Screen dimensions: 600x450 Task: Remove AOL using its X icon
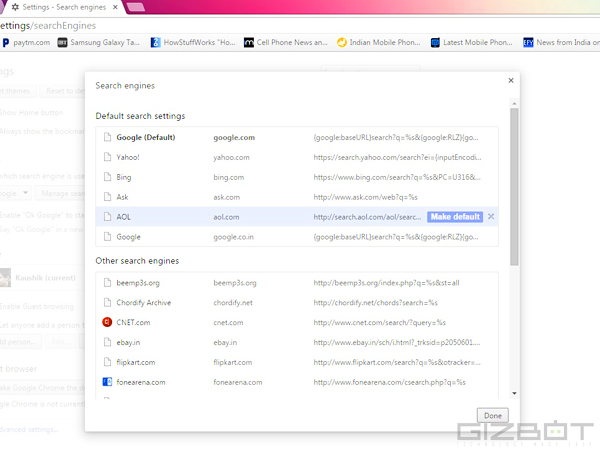pyautogui.click(x=491, y=217)
